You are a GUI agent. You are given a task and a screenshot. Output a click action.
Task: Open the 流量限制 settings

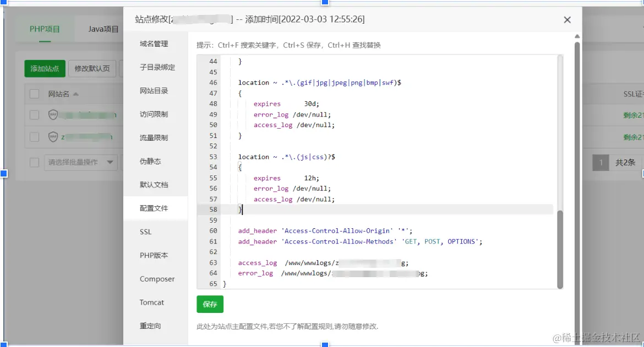(x=154, y=138)
